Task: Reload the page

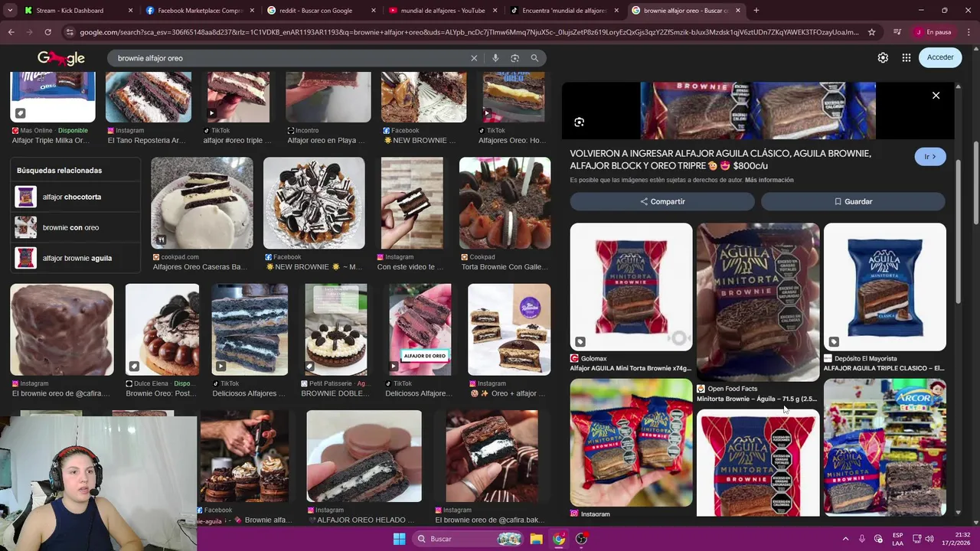Action: point(47,32)
